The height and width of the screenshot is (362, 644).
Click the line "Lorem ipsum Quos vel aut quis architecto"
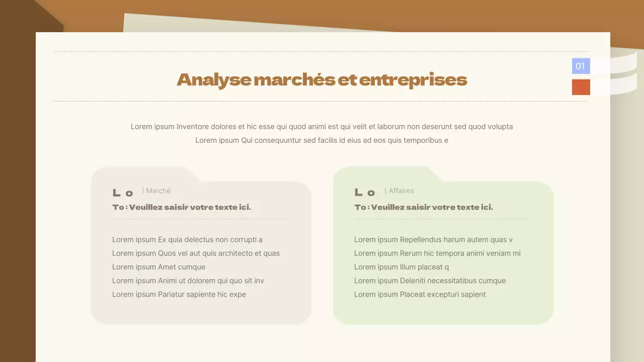(x=196, y=253)
